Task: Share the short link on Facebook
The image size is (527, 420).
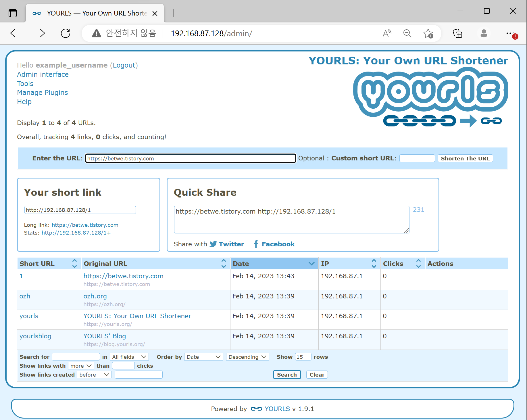Action: click(x=274, y=244)
